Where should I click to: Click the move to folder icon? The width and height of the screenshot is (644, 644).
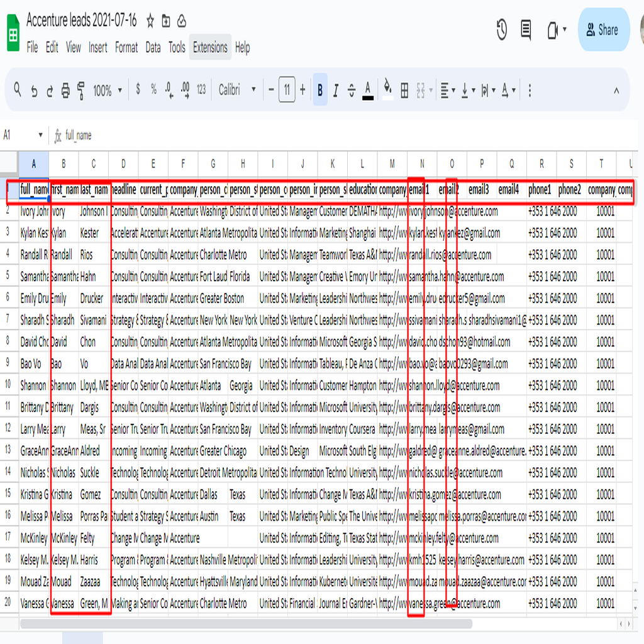tap(166, 21)
